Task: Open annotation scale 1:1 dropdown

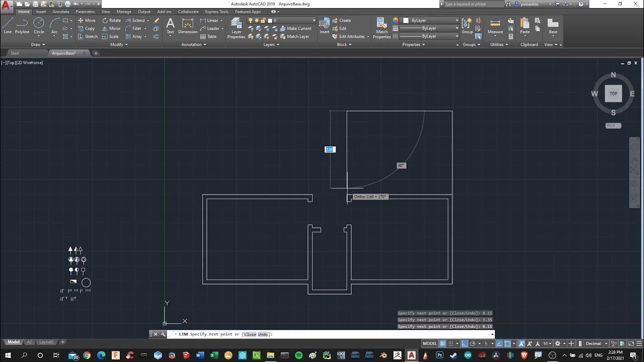Action: [x=546, y=343]
